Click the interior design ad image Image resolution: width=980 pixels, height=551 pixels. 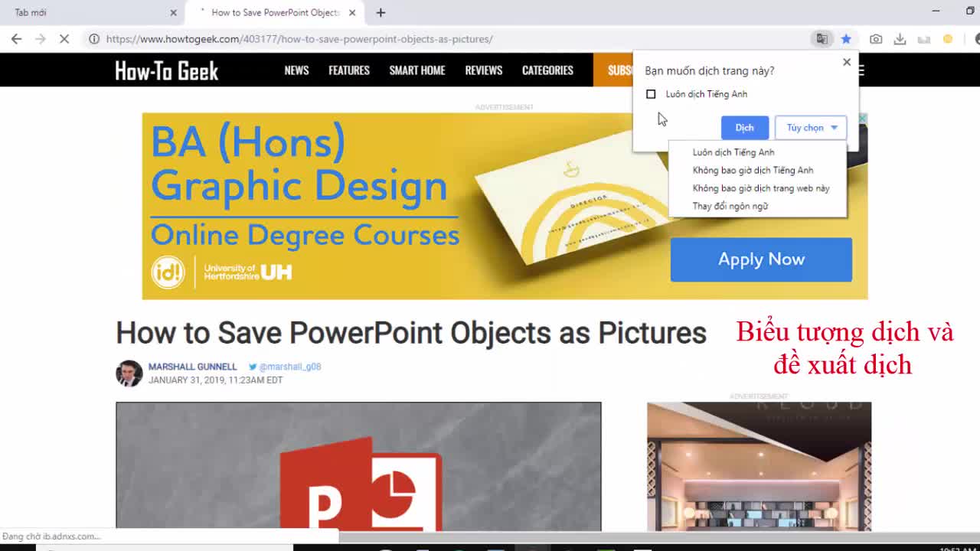759,466
